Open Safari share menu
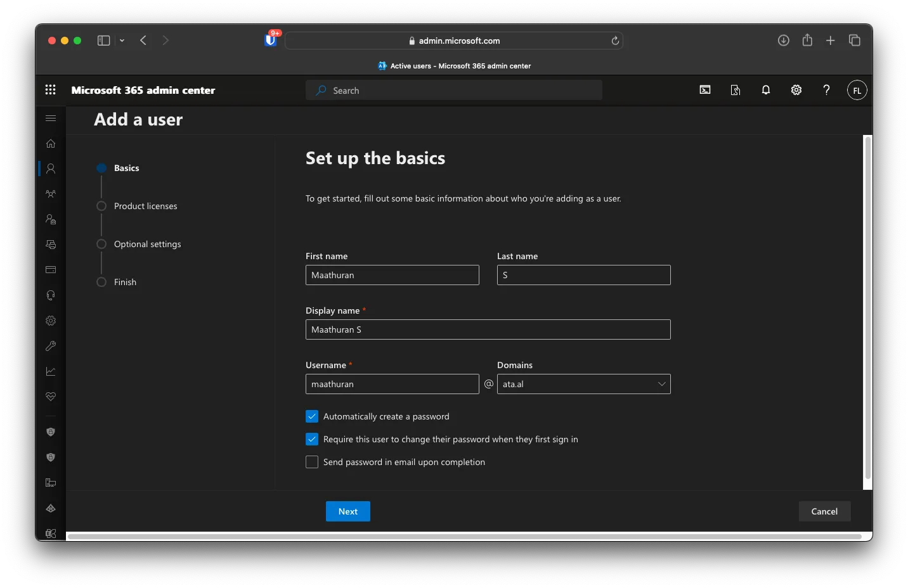Screen dimensions: 908x588 click(807, 40)
